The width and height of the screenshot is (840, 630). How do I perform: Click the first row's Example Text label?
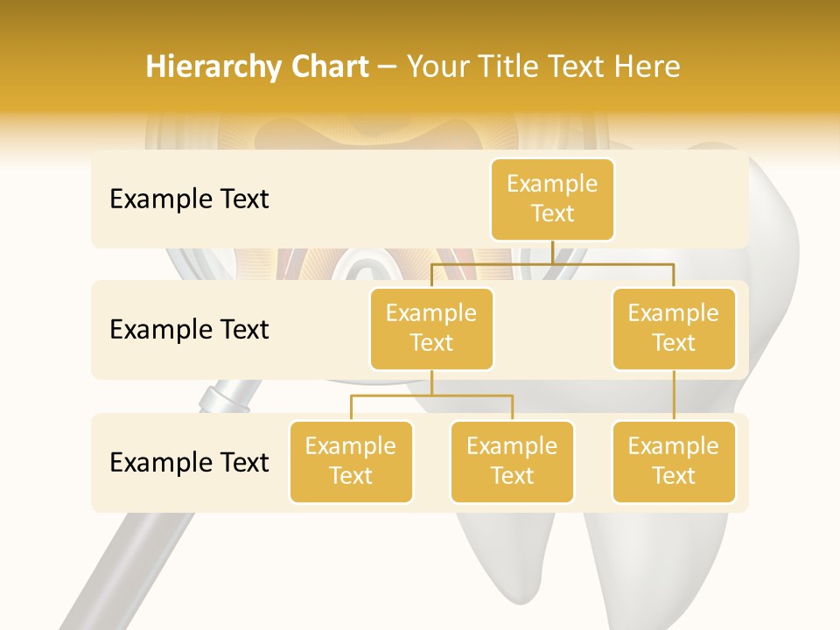189,199
